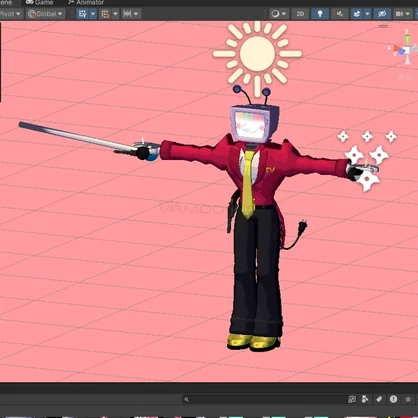Open the search window icon beside search field
Viewport: 418px width, 418px height.
352,399
